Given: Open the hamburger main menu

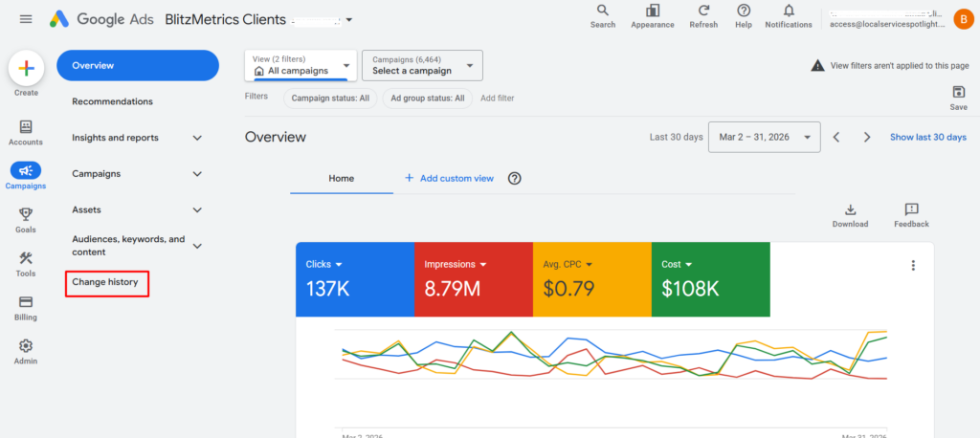Looking at the screenshot, I should click(x=26, y=19).
